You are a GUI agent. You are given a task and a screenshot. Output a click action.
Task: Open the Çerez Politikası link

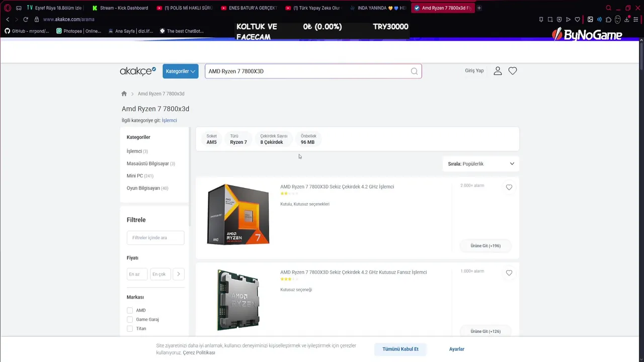pos(199,353)
